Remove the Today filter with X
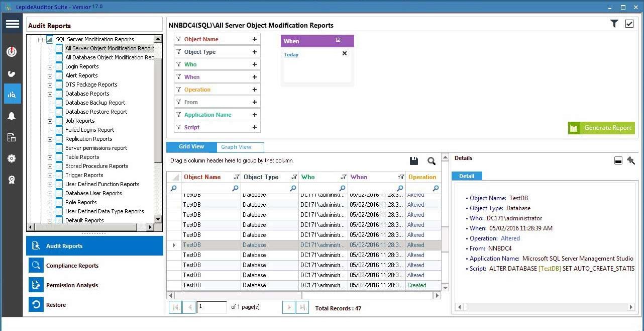Screen dimensions: 644x331 pyautogui.click(x=345, y=53)
